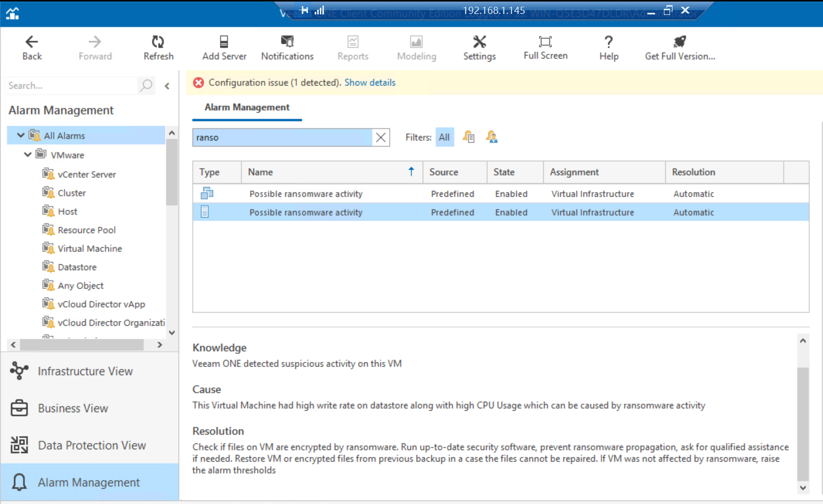Switch to Full Screen mode
The image size is (823, 504).
(545, 48)
